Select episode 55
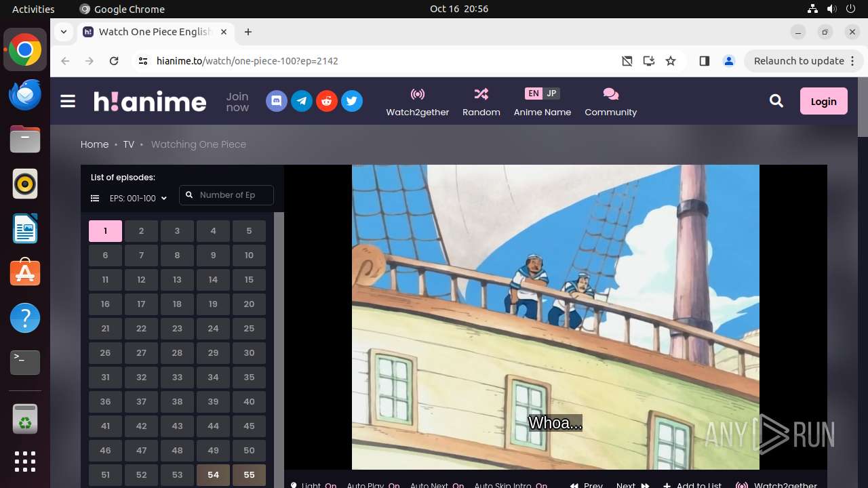This screenshot has height=488, width=868. [249, 475]
